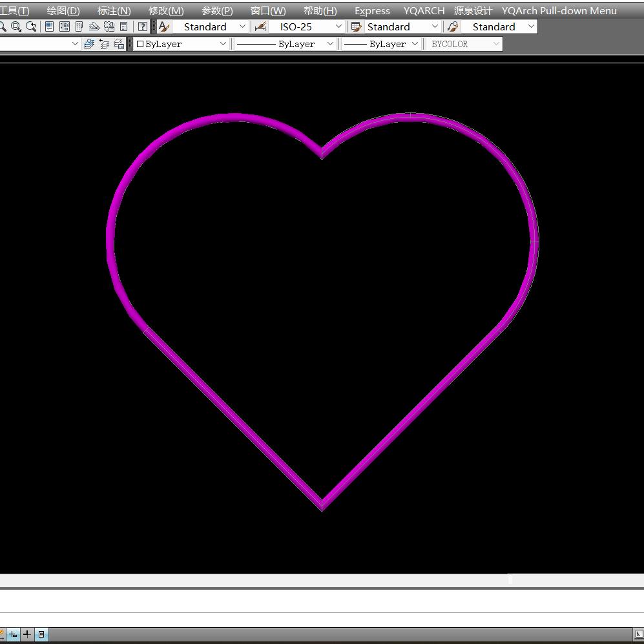The width and height of the screenshot is (644, 644).
Task: Open the Tool Palettes window icon
Action: [79, 26]
